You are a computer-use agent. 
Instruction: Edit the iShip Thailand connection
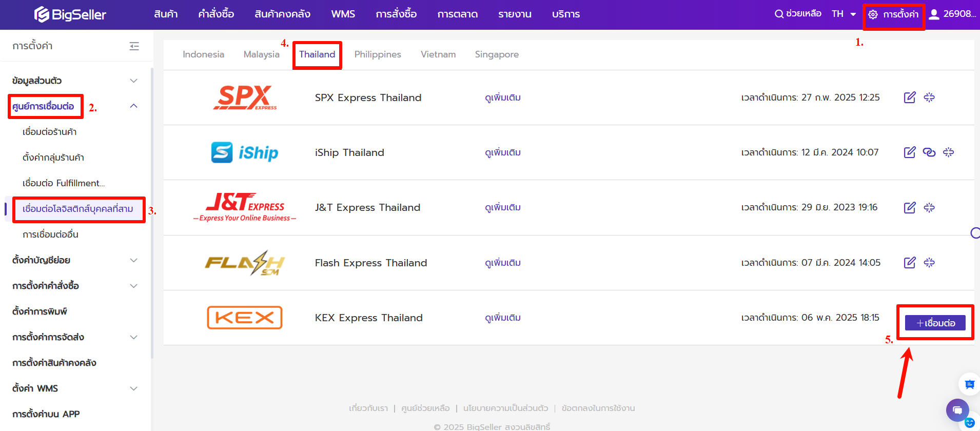[910, 152]
